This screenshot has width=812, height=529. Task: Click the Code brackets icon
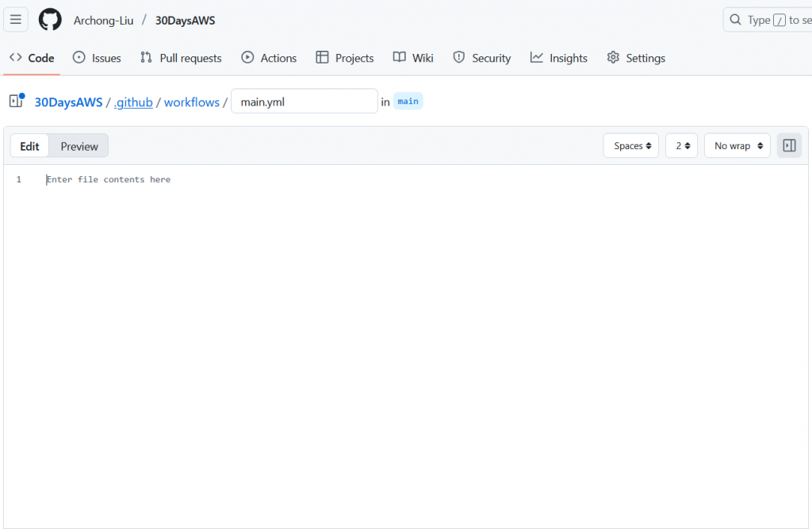pyautogui.click(x=16, y=57)
